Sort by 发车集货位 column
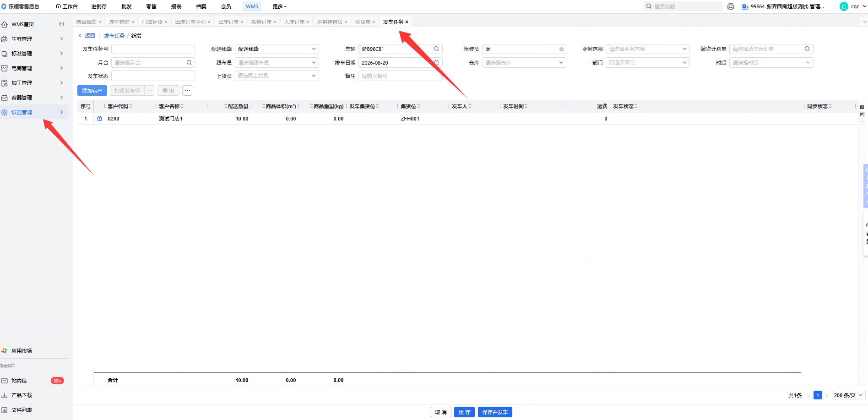Viewport: 868px width, 420px height. pyautogui.click(x=377, y=106)
